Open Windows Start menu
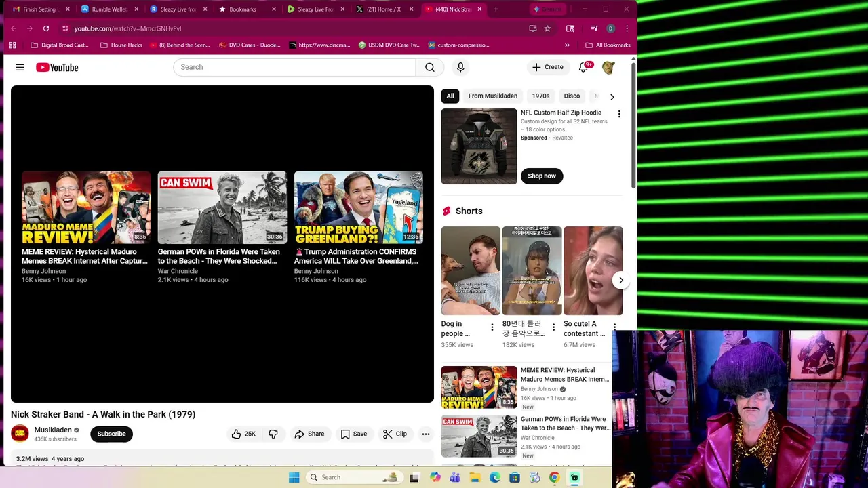This screenshot has height=488, width=868. 294,477
